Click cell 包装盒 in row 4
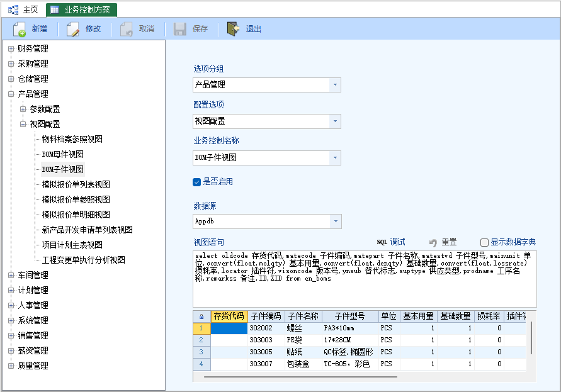The width and height of the screenshot is (561, 392). click(x=303, y=364)
